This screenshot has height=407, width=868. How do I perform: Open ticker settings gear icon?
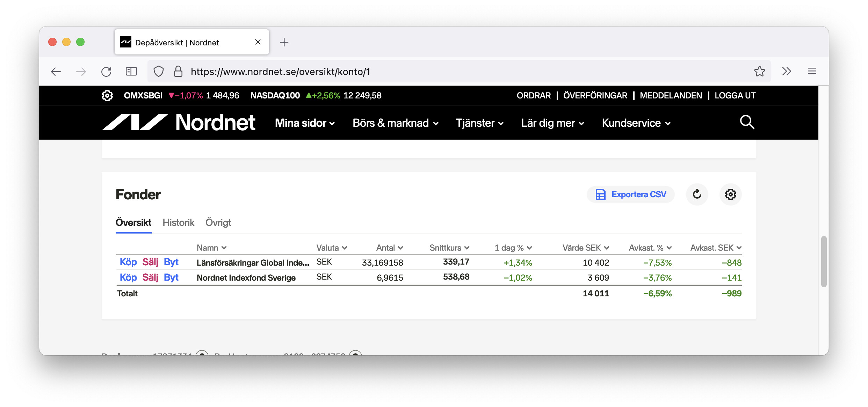click(107, 95)
